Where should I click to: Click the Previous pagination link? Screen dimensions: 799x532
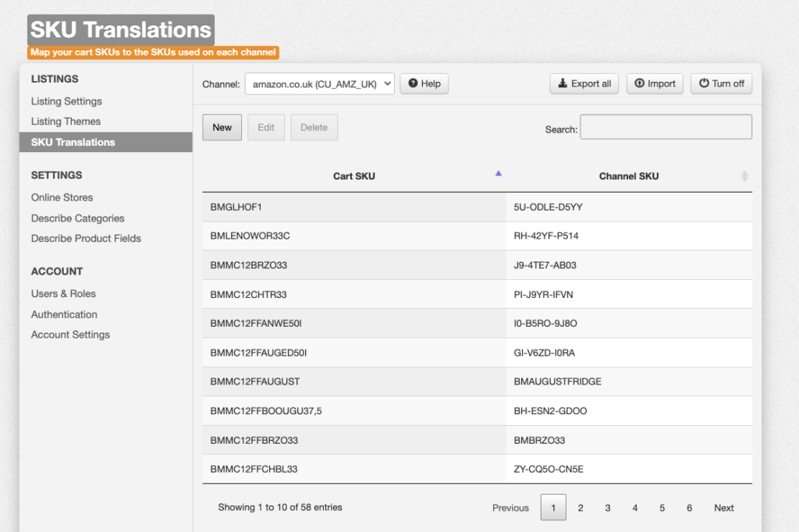click(510, 508)
